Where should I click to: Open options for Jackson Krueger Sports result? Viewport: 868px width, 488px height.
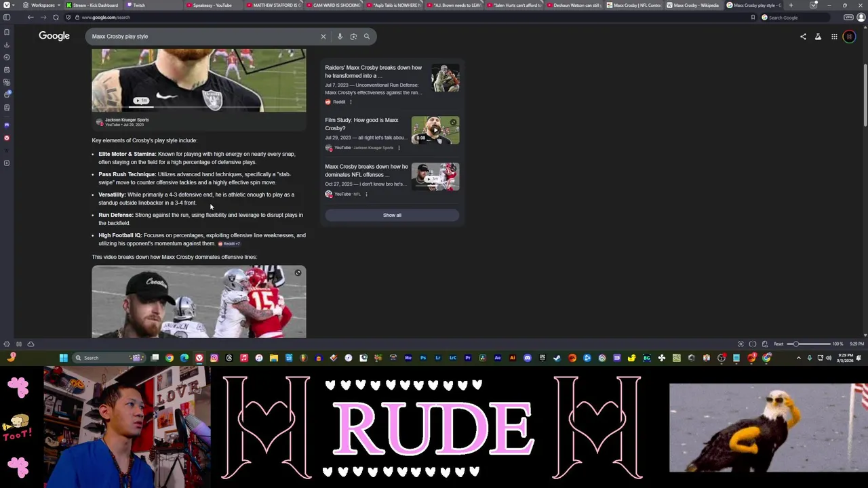click(x=399, y=148)
